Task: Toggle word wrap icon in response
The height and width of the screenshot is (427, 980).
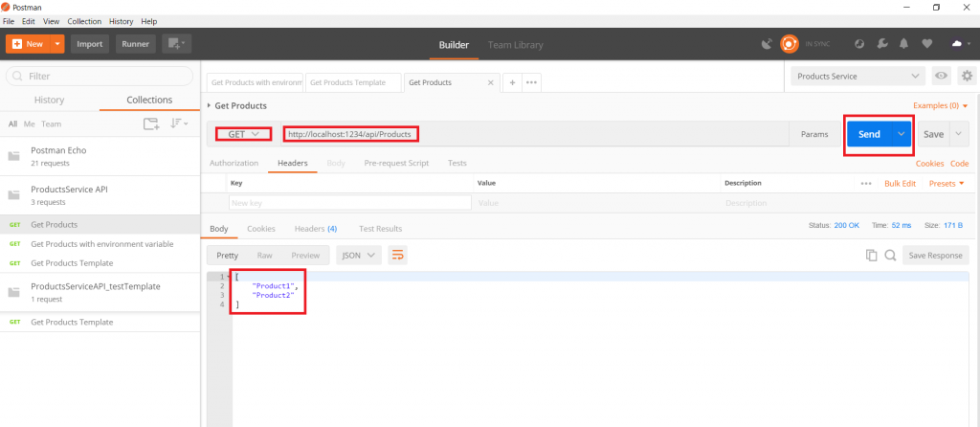Action: [x=397, y=255]
